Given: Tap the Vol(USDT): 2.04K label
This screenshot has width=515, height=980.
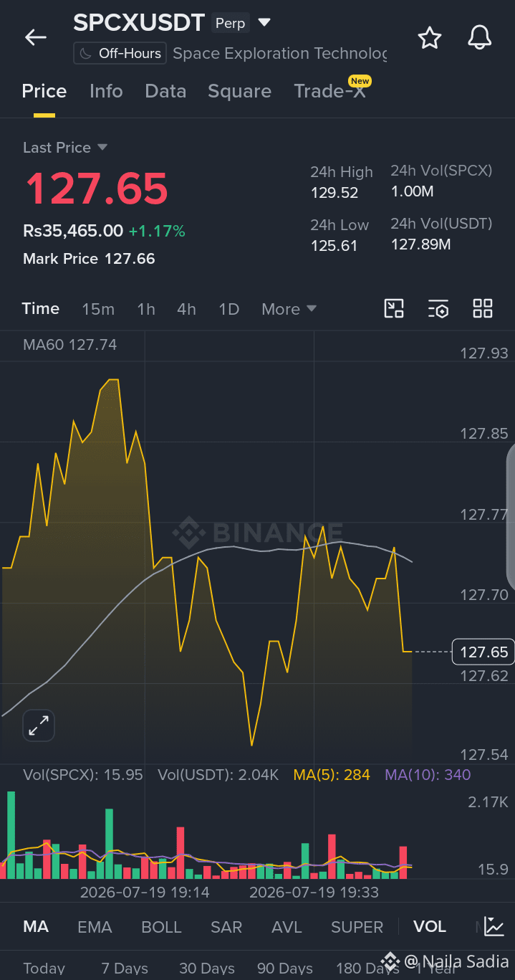Looking at the screenshot, I should 218,775.
